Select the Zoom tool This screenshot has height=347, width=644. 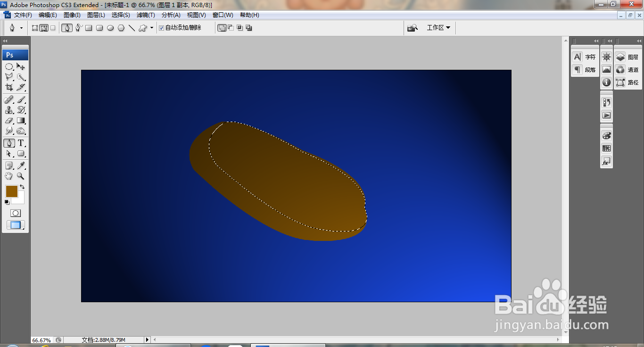coord(21,176)
